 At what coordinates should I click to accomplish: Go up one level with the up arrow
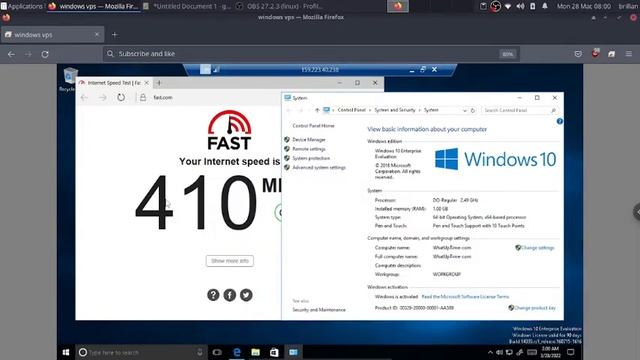click(x=317, y=111)
